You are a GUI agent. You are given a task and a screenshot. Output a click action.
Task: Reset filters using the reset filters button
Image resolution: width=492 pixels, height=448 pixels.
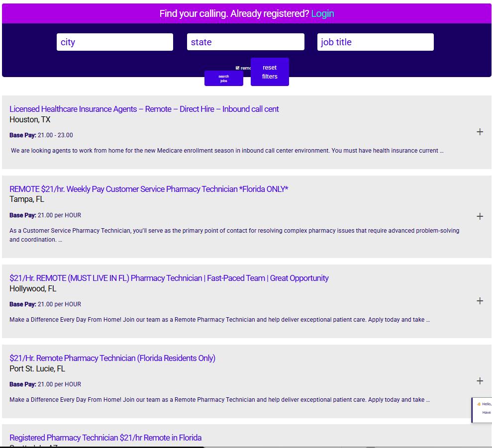(270, 72)
